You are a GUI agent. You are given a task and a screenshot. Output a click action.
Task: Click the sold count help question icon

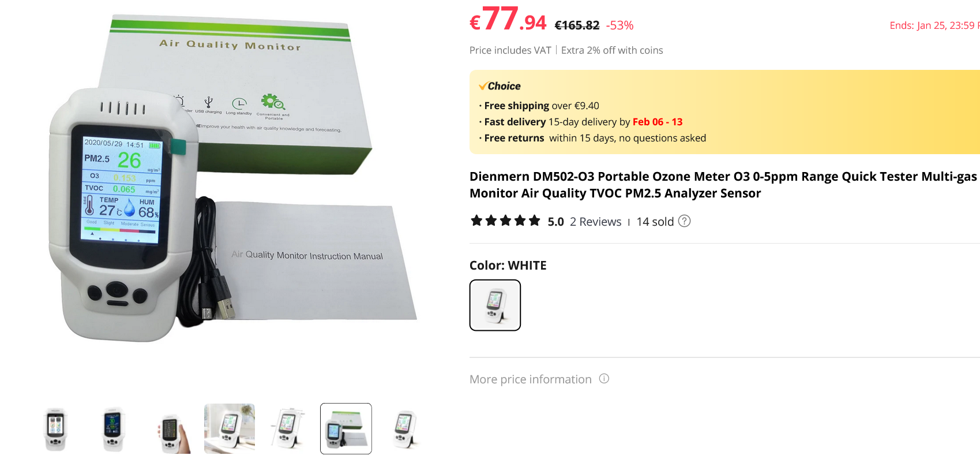(684, 221)
